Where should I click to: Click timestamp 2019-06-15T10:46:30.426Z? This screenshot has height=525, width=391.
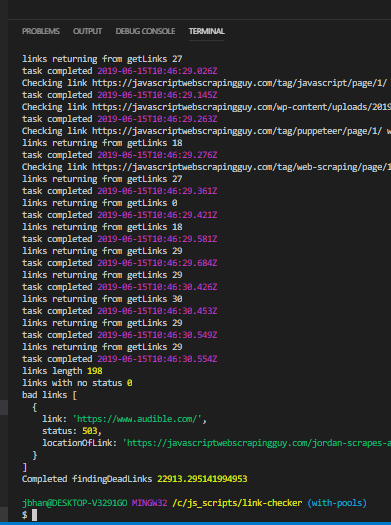157,287
